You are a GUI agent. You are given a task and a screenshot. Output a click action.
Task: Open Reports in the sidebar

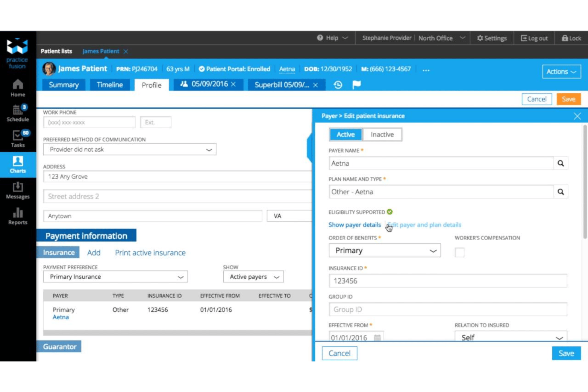(x=18, y=216)
